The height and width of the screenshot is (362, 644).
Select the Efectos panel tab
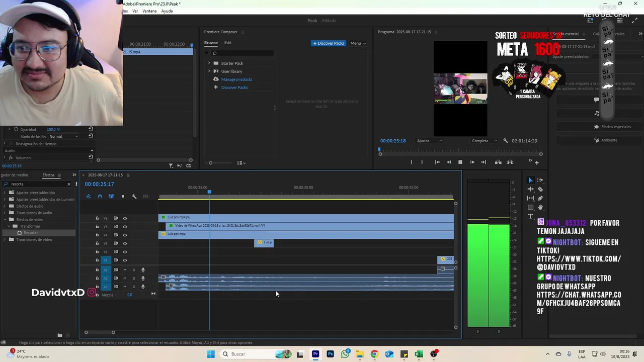tap(48, 175)
